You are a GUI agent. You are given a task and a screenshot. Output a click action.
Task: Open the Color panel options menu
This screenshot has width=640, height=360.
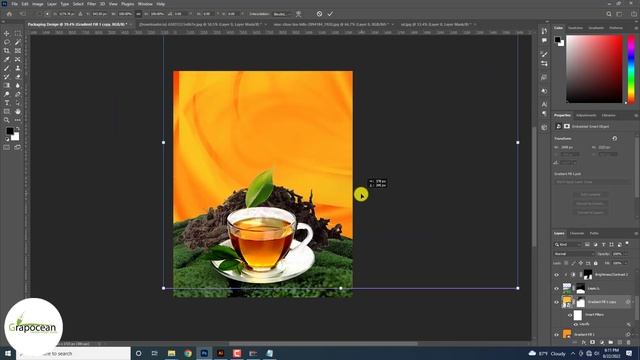click(636, 28)
